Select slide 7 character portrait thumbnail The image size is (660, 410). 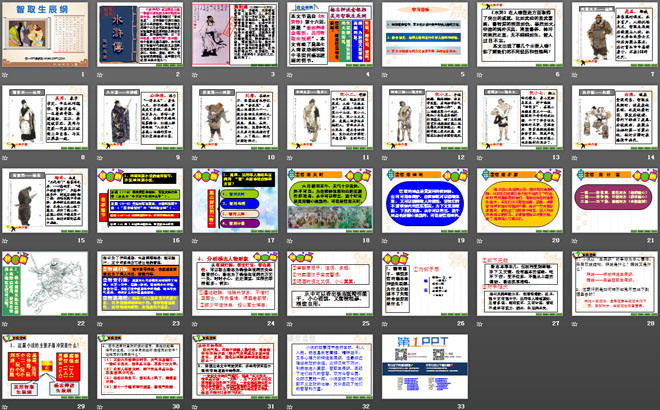point(615,34)
